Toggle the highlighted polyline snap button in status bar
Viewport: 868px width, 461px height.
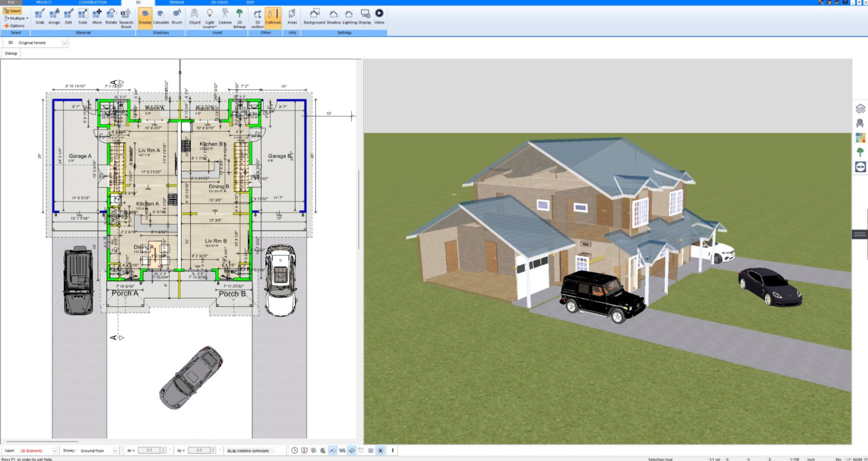tap(333, 450)
